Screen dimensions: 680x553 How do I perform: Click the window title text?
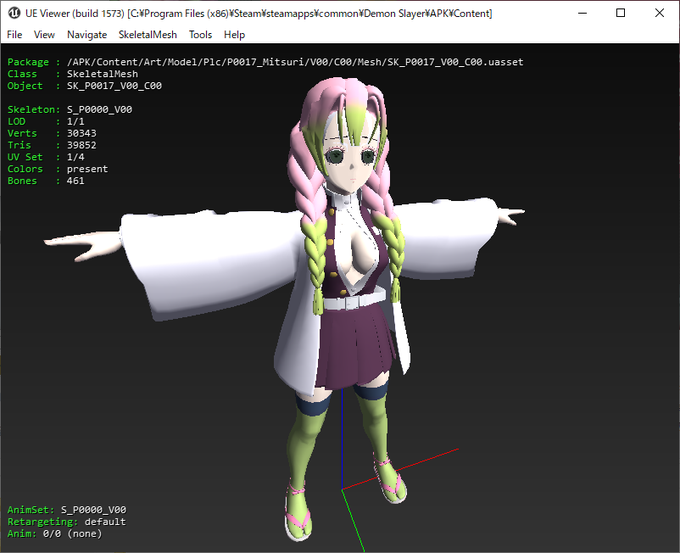(x=258, y=13)
